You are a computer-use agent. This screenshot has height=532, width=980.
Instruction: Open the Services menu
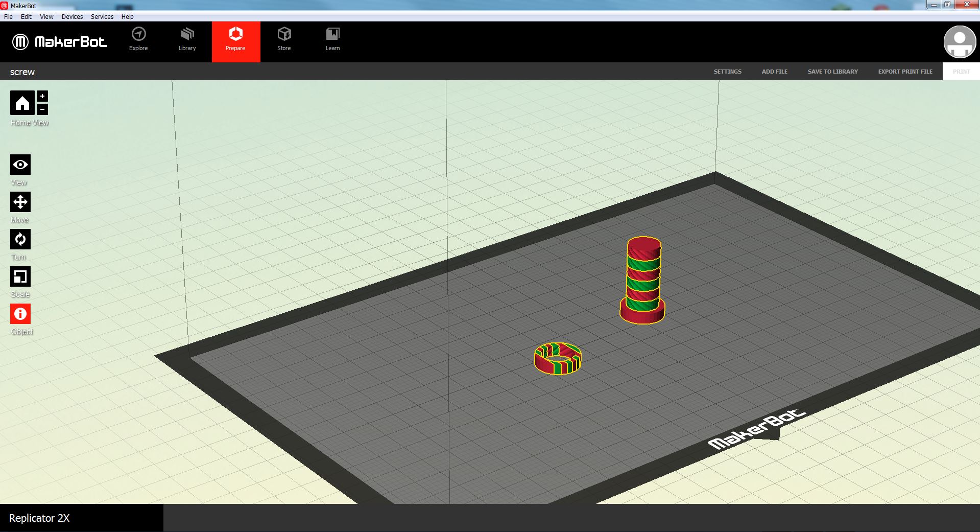(102, 17)
